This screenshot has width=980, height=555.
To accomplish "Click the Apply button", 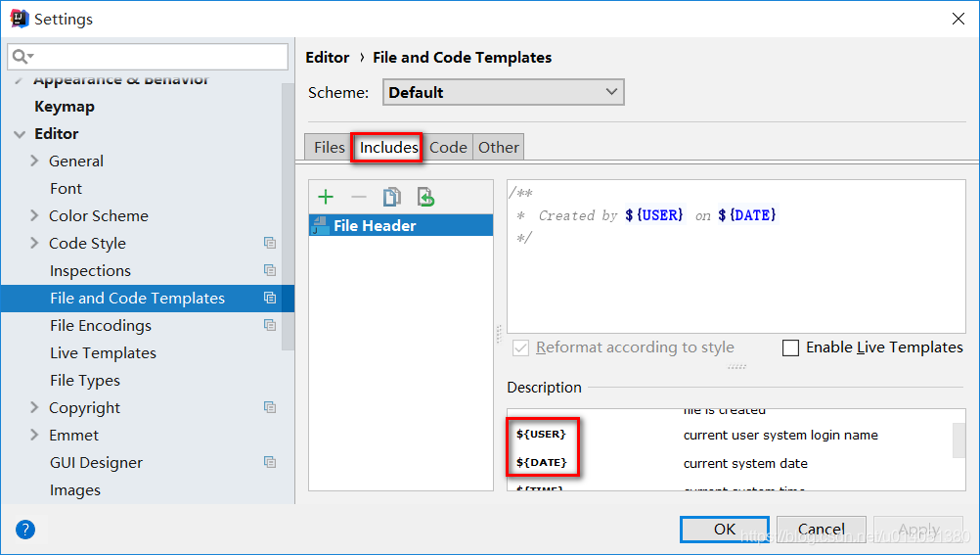I will pos(918,530).
